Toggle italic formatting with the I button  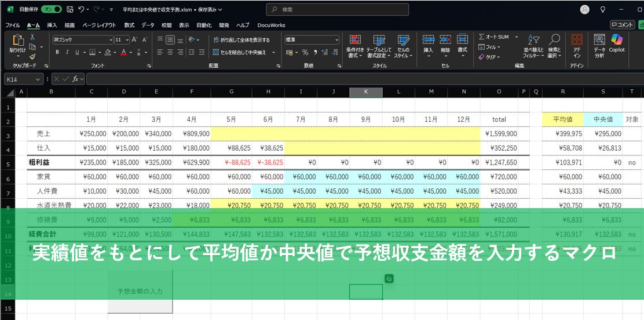coord(67,52)
